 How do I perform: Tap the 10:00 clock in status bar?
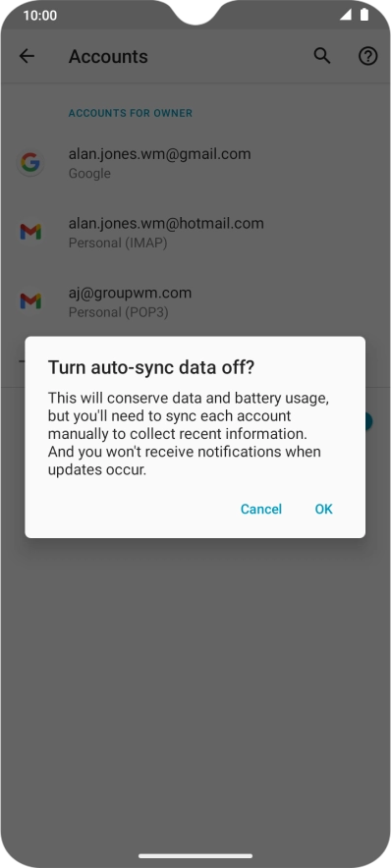40,16
